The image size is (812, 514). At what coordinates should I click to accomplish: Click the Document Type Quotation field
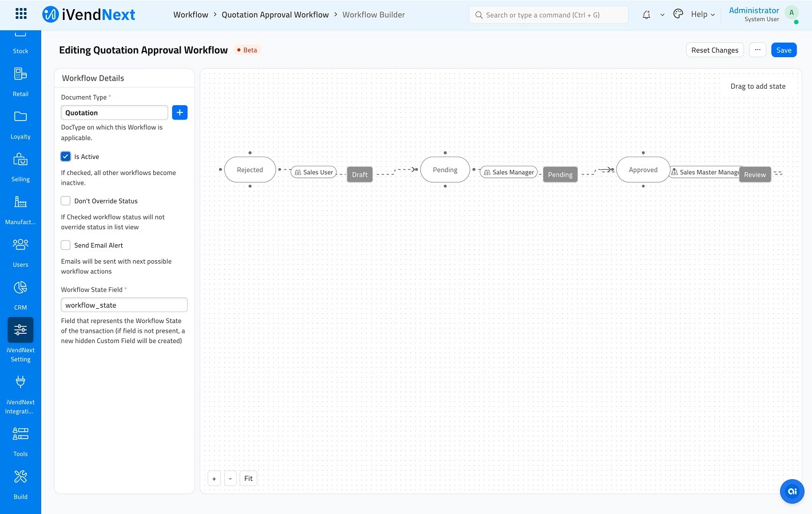[x=114, y=113]
